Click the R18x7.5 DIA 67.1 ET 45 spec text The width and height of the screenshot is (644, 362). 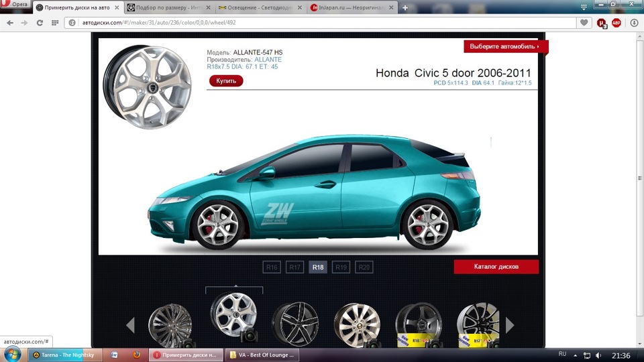242,66
